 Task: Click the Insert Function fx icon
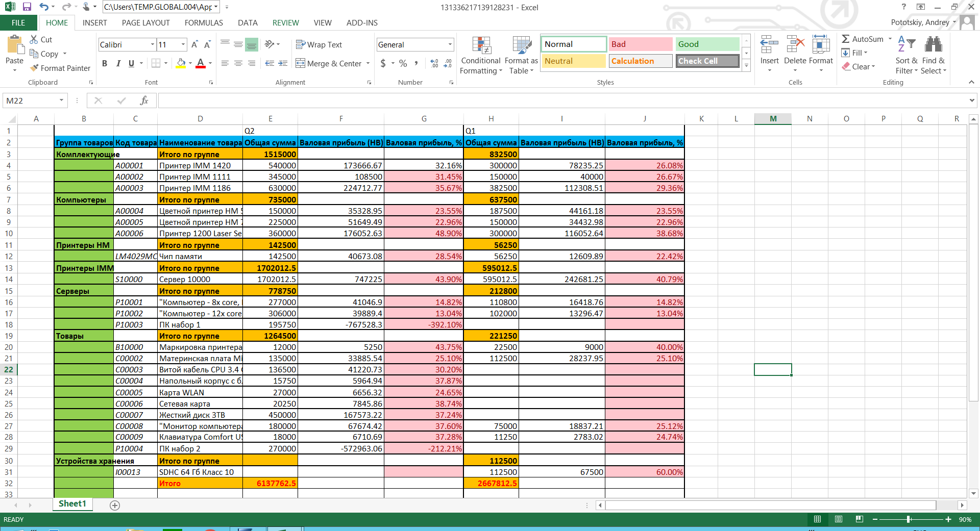(x=144, y=100)
